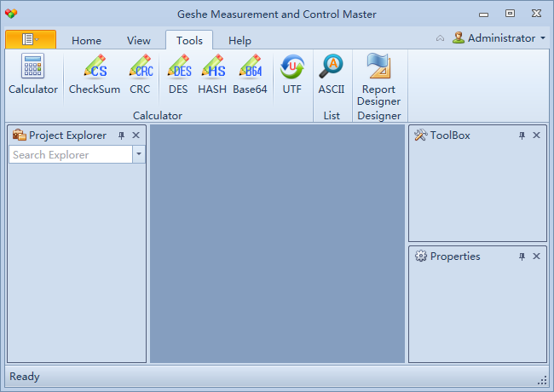
Task: Pin the Project Explorer panel
Action: [x=121, y=135]
